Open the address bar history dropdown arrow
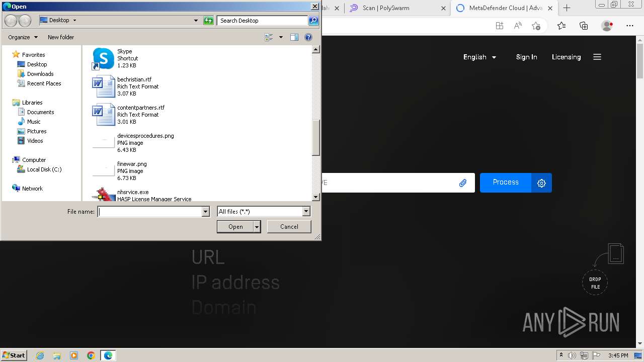644x362 pixels. tap(196, 21)
